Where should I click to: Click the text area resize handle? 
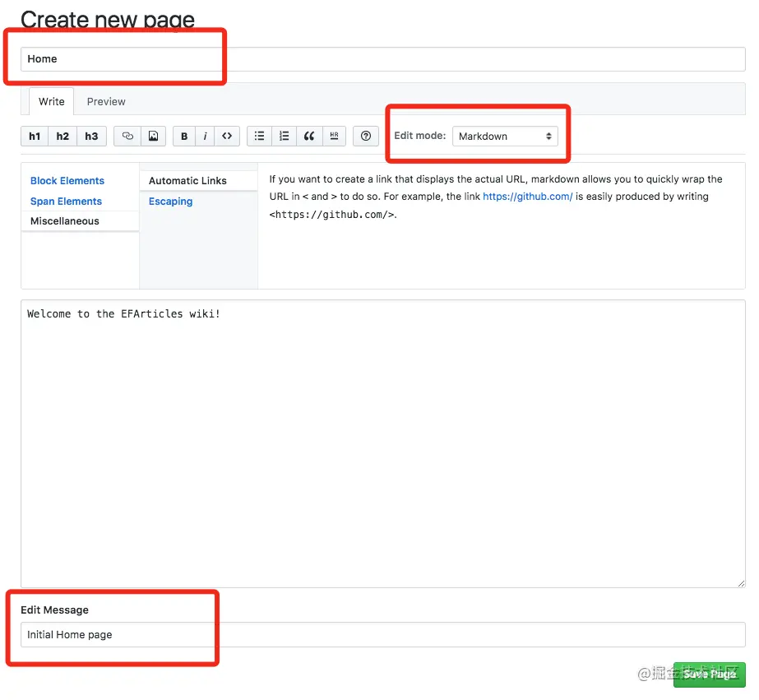741,583
